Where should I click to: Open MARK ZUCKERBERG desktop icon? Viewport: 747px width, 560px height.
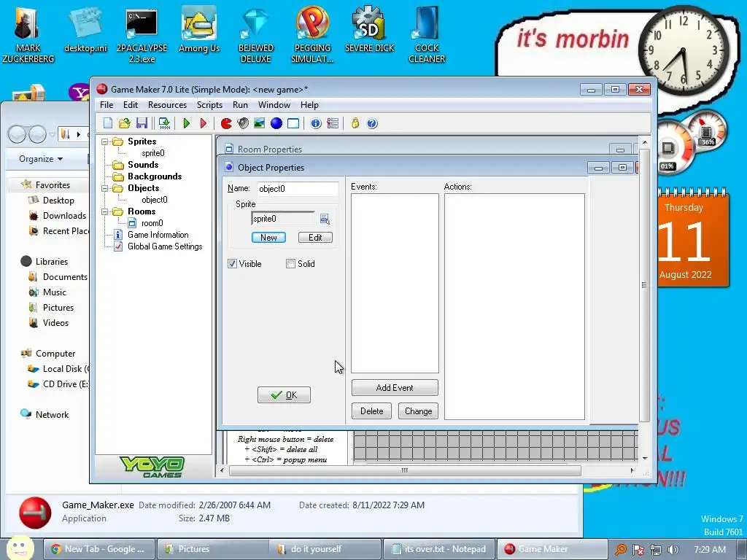28,34
